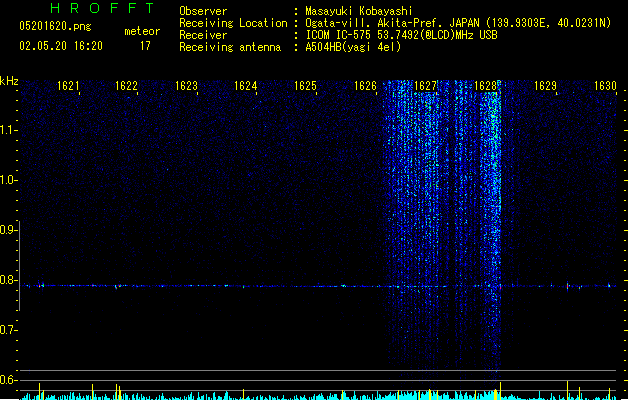Click the Receiving antenna label
Screen dimensions: 629x400
coord(230,47)
